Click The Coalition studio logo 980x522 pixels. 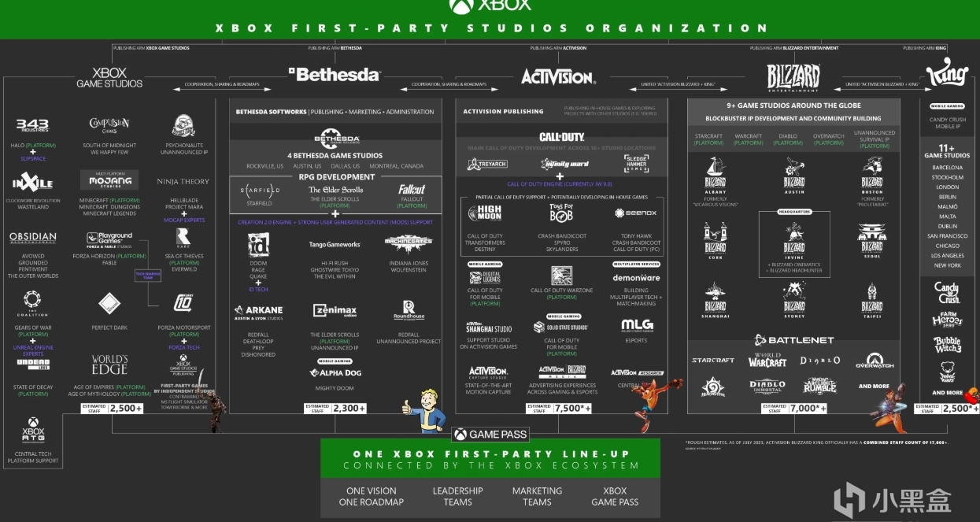[32, 302]
